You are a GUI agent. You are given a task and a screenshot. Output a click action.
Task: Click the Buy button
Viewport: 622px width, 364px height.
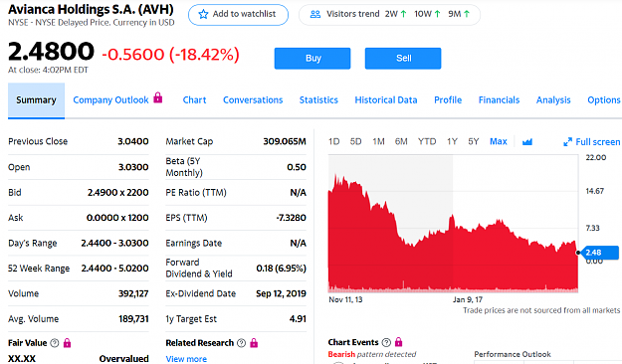pyautogui.click(x=312, y=59)
